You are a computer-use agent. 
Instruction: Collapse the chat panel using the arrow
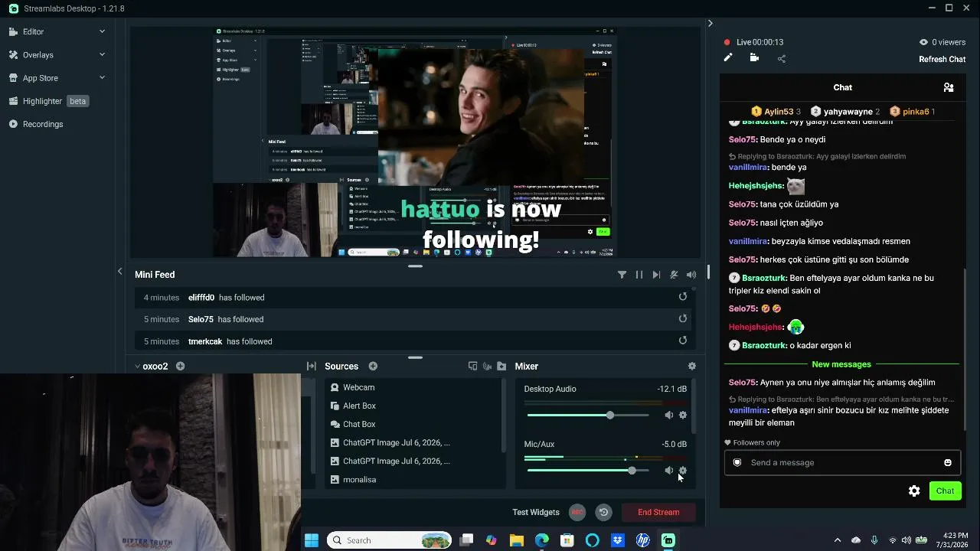(x=710, y=24)
